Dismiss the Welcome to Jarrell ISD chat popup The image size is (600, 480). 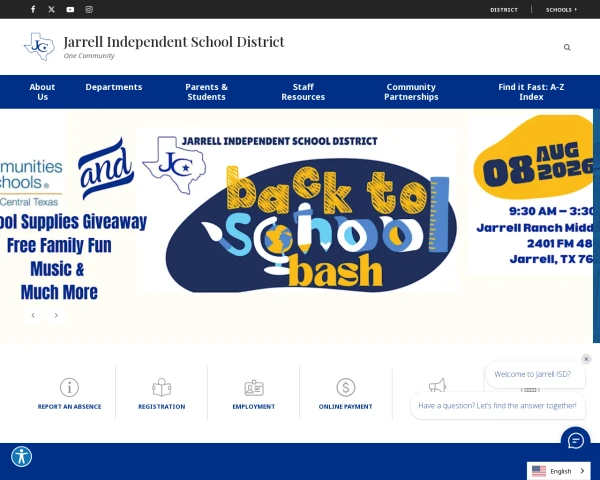[586, 359]
